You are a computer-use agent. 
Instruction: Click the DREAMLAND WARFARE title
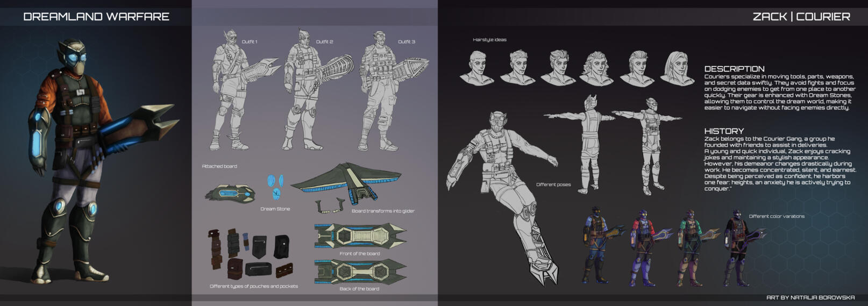tap(96, 17)
